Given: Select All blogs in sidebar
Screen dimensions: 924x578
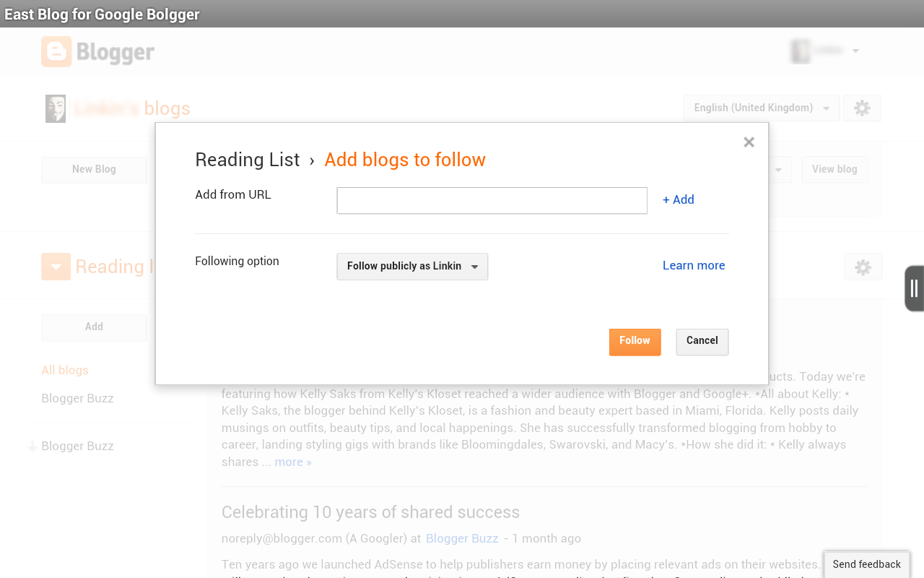Looking at the screenshot, I should (65, 370).
